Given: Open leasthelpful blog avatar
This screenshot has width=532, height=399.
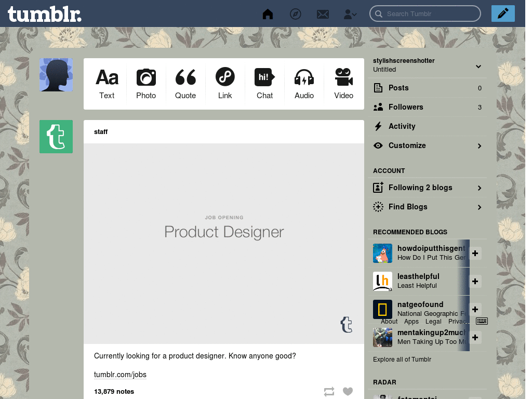Looking at the screenshot, I should coord(382,281).
